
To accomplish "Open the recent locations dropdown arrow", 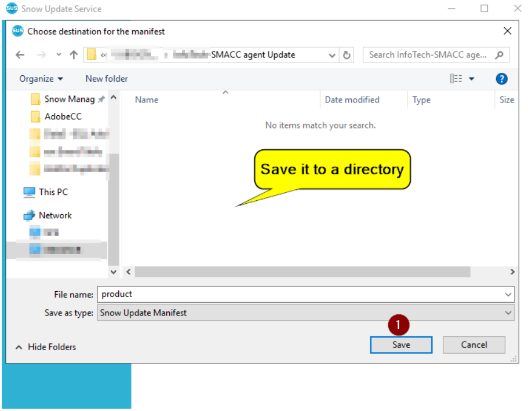I will pos(59,54).
